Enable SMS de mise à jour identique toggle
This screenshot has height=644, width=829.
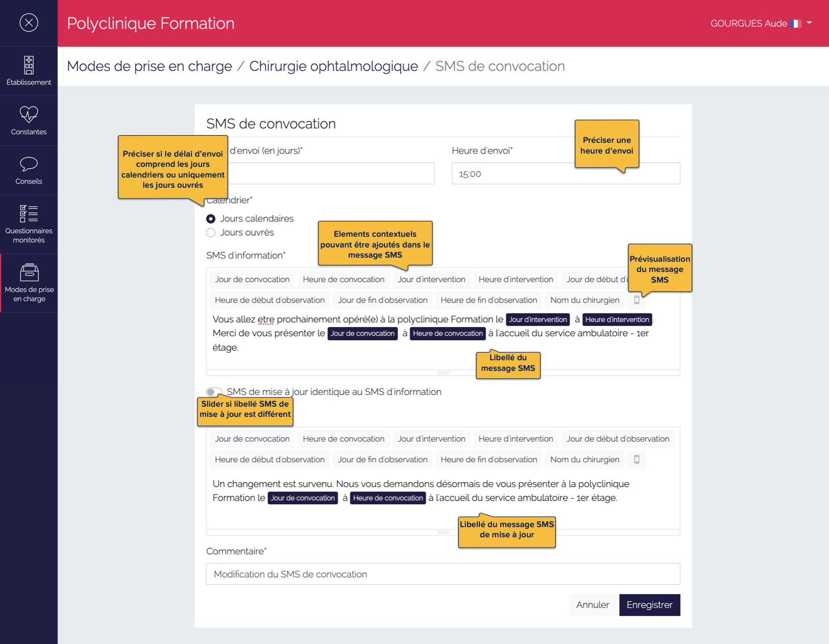(x=214, y=392)
